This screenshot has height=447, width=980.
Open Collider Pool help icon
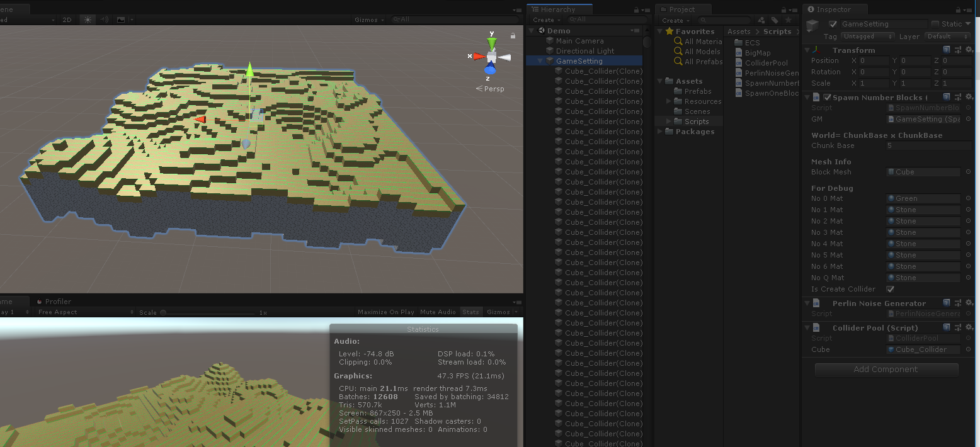click(x=947, y=327)
